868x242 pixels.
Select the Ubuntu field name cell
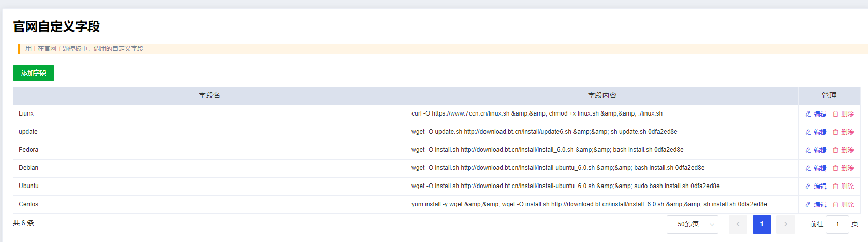point(210,187)
